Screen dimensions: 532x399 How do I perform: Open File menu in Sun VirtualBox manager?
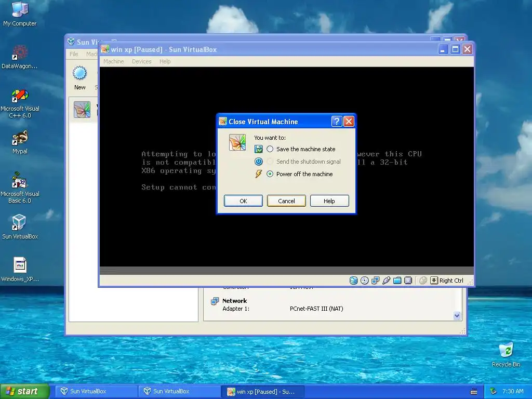pyautogui.click(x=74, y=54)
